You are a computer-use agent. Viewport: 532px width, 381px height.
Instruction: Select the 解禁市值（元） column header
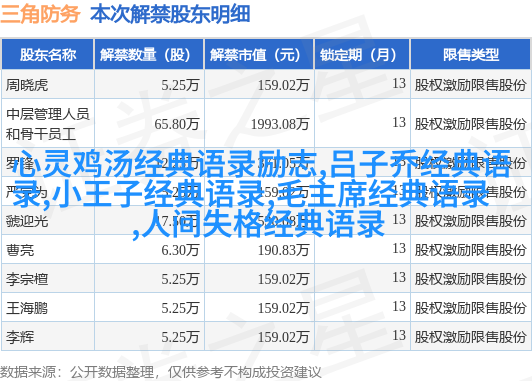point(259,55)
